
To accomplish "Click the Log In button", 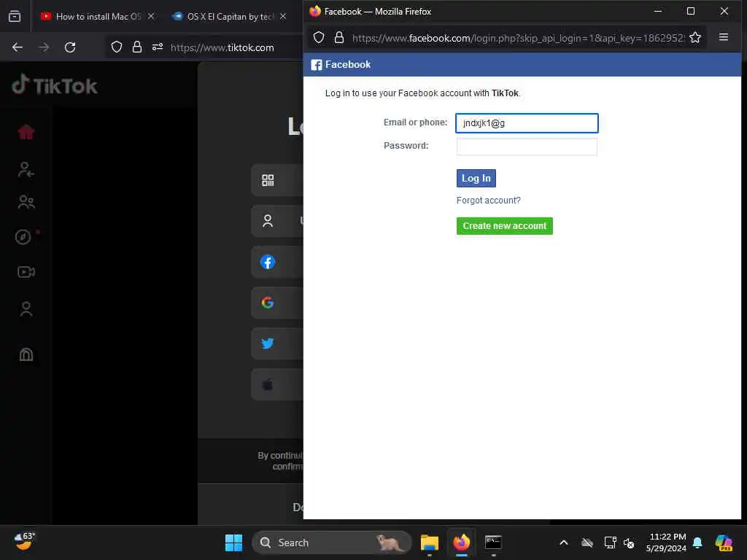I will pos(476,179).
